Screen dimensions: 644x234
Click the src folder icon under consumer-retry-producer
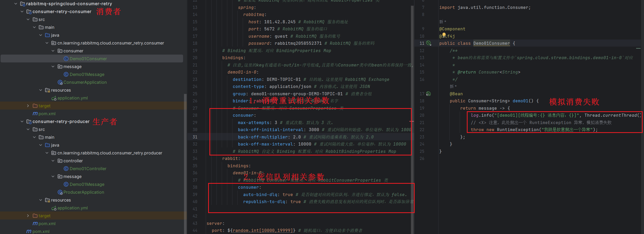35,129
